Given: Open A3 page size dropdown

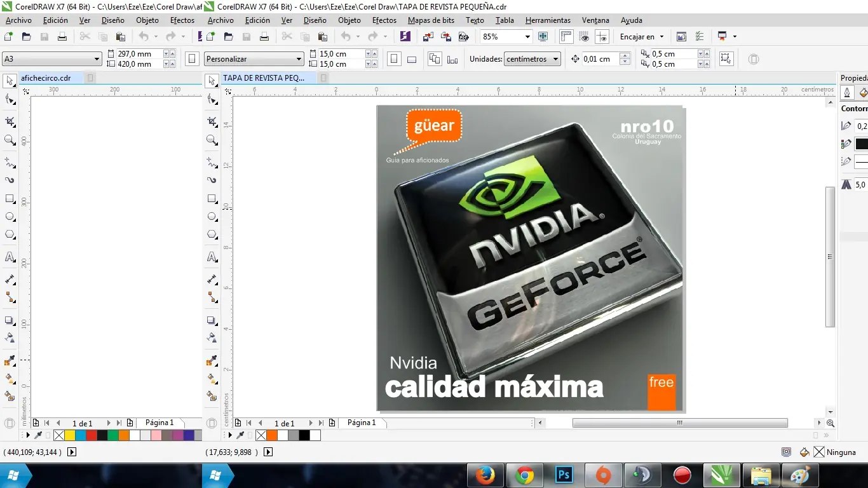Looking at the screenshot, I should point(97,59).
